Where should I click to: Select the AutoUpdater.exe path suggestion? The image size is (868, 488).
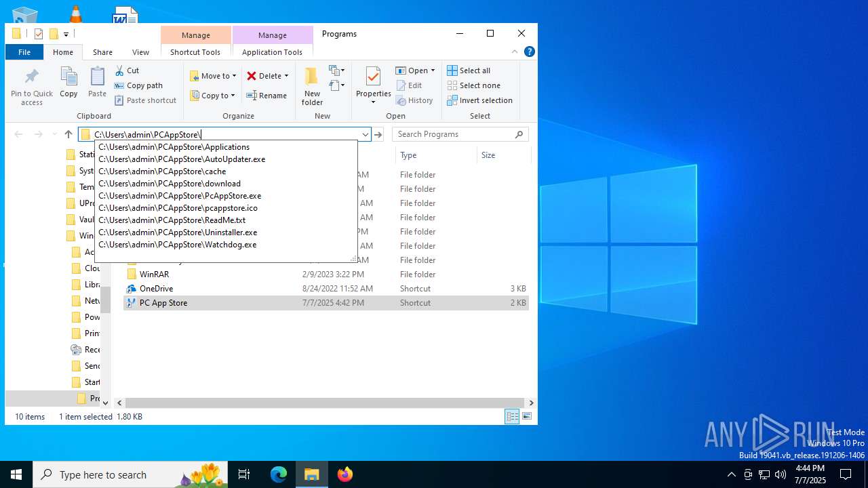click(226, 159)
